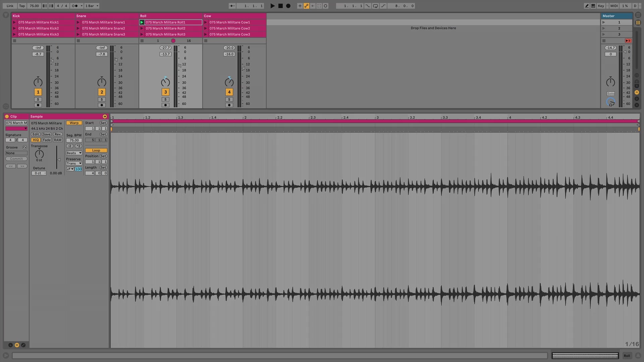Click the Tap tempo button
Viewport: 644px width, 362px height.
pos(22,6)
